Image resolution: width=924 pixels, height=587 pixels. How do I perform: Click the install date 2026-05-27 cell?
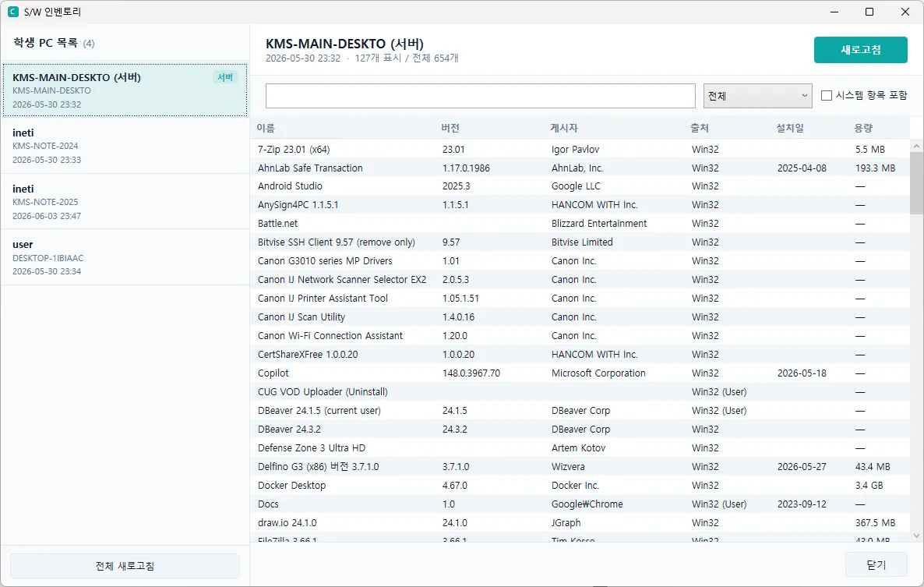click(x=802, y=467)
